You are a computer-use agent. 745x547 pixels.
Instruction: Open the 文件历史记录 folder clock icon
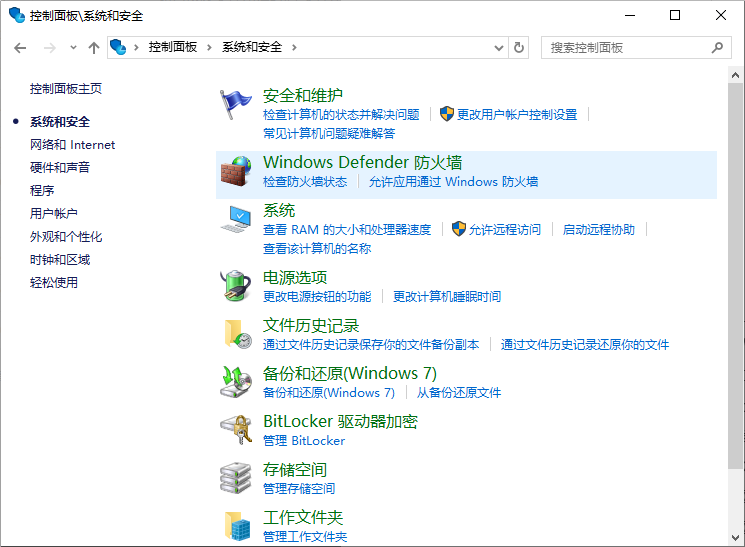(x=238, y=334)
